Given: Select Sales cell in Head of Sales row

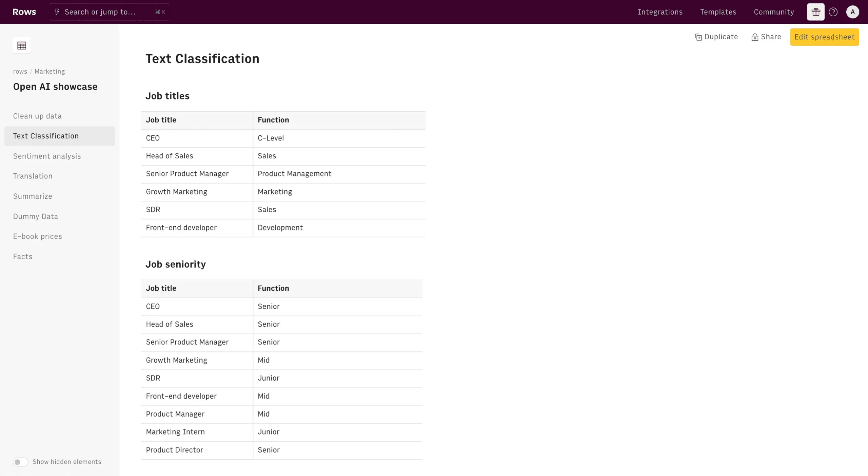Looking at the screenshot, I should [339, 156].
